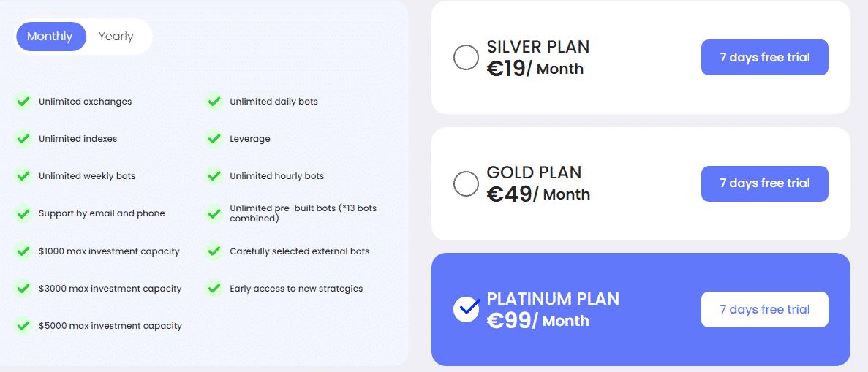
Task: Click the checked Platinum Plan radio button
Action: pyautogui.click(x=466, y=309)
